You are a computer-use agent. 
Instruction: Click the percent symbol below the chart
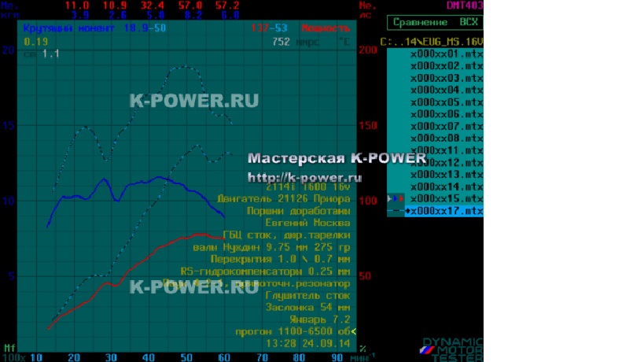click(x=362, y=349)
